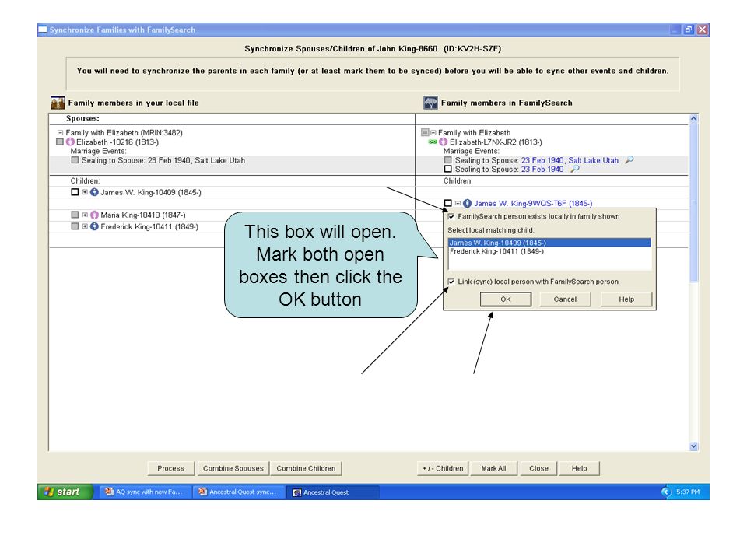Screen dimensions: 747x560
Task: Click the female icon beside Maria King-10410
Action: click(x=94, y=215)
